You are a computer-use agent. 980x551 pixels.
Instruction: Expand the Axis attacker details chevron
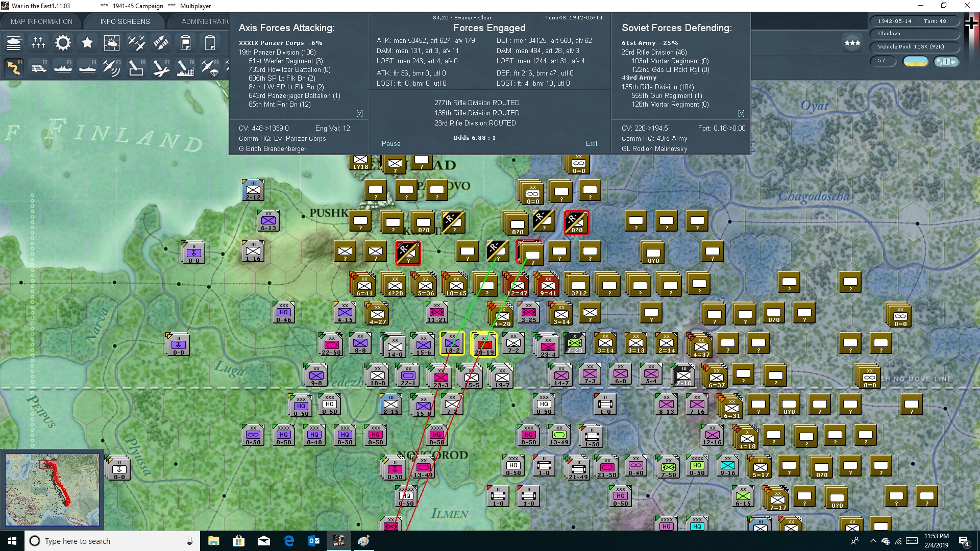[360, 113]
